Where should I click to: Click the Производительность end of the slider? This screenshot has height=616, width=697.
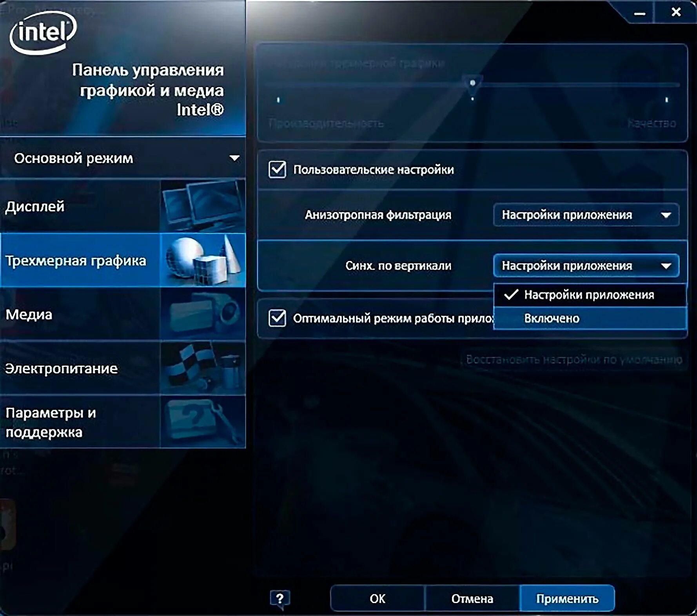[x=326, y=123]
